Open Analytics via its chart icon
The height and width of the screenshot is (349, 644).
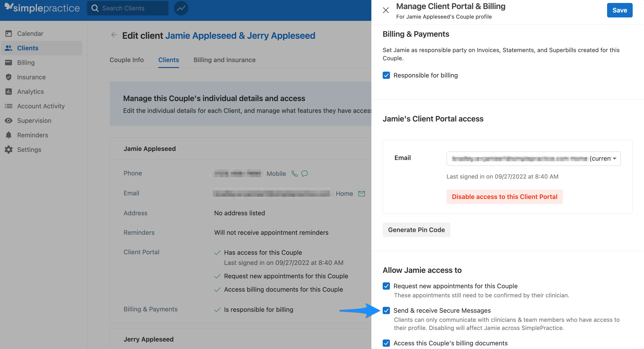pyautogui.click(x=9, y=91)
